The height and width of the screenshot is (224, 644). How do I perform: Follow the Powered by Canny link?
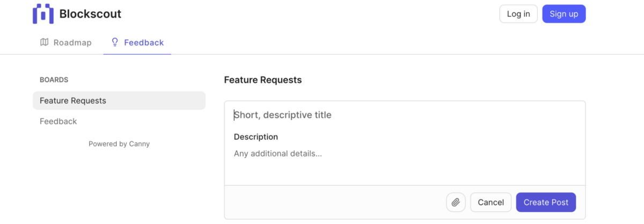tap(119, 144)
